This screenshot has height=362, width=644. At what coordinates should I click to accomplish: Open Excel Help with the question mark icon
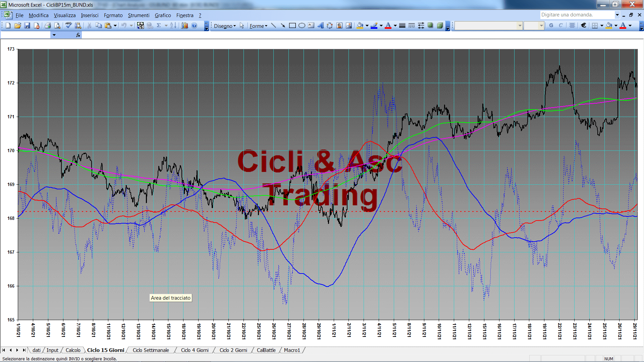pos(194,25)
